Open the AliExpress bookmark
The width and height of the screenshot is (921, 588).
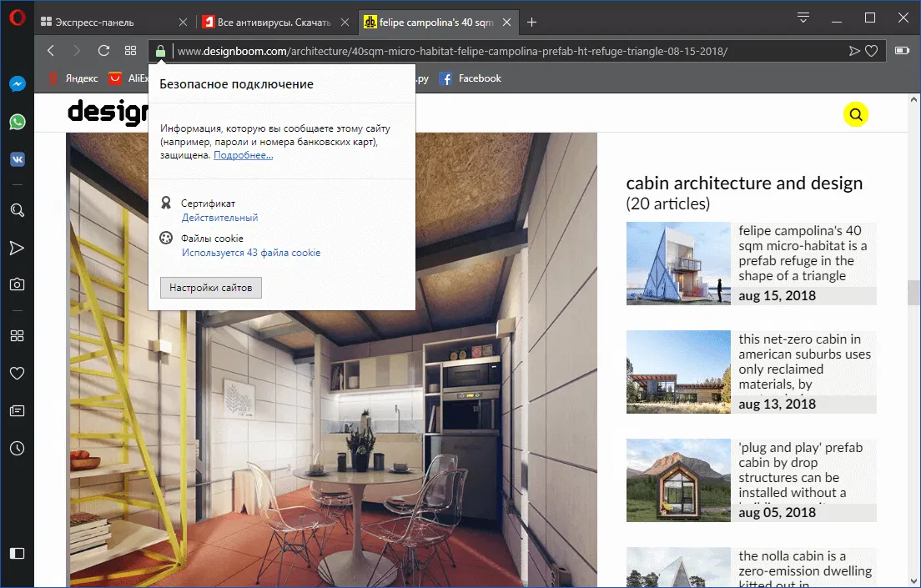pos(128,78)
